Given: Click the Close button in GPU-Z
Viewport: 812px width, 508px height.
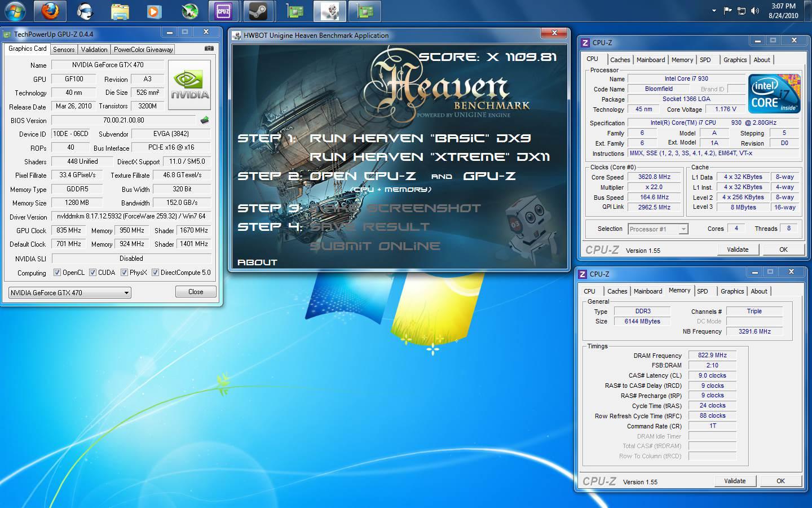Looking at the screenshot, I should point(196,292).
